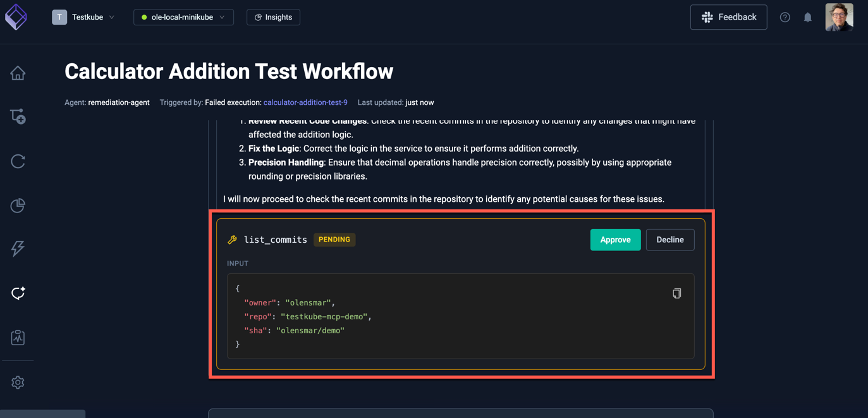Image resolution: width=868 pixels, height=418 pixels.
Task: Copy the list_commits input JSON
Action: click(x=676, y=293)
